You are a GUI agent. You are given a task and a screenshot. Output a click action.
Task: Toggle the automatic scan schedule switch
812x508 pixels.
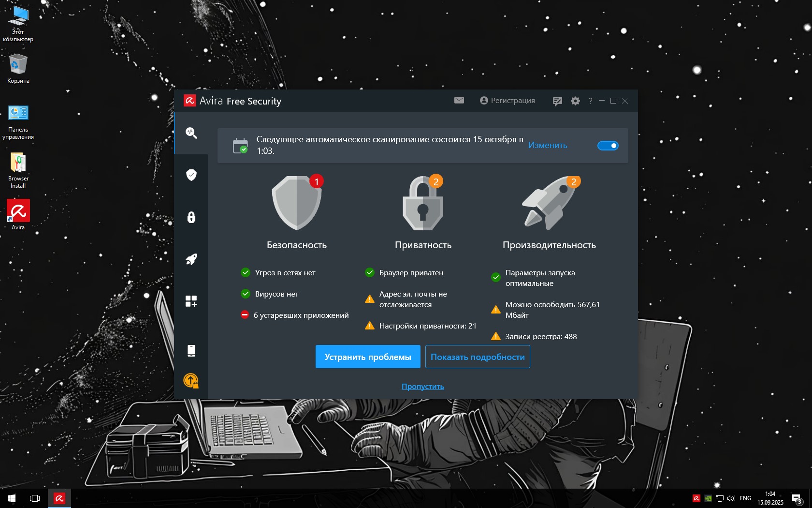click(608, 146)
